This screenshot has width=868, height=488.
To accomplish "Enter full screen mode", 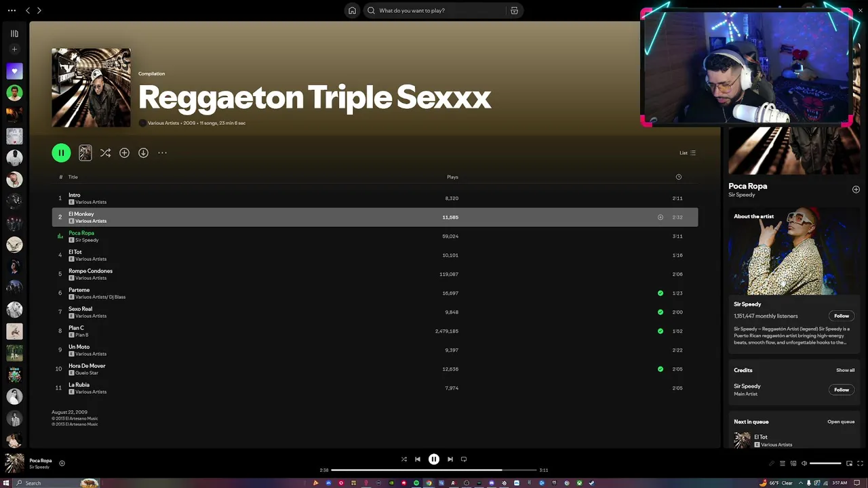I will click(860, 464).
